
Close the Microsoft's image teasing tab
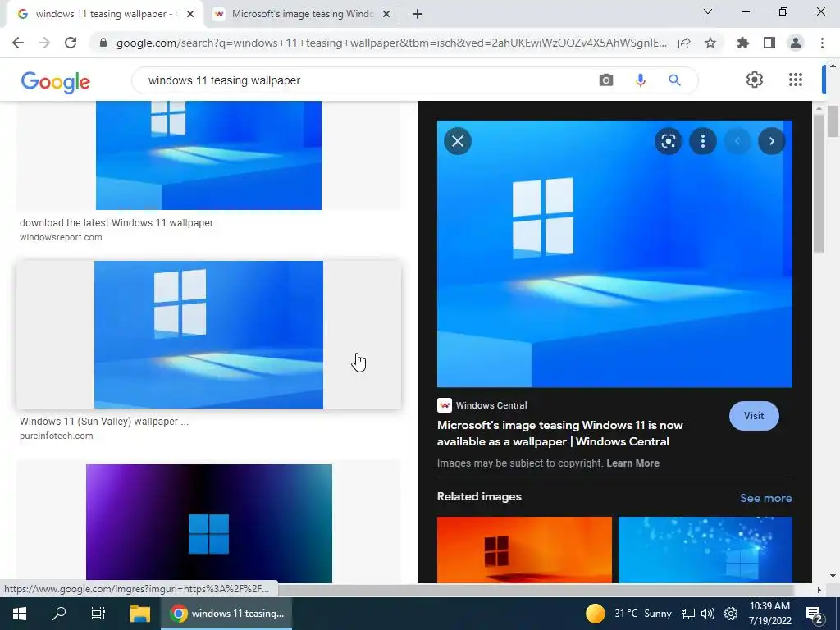click(386, 15)
